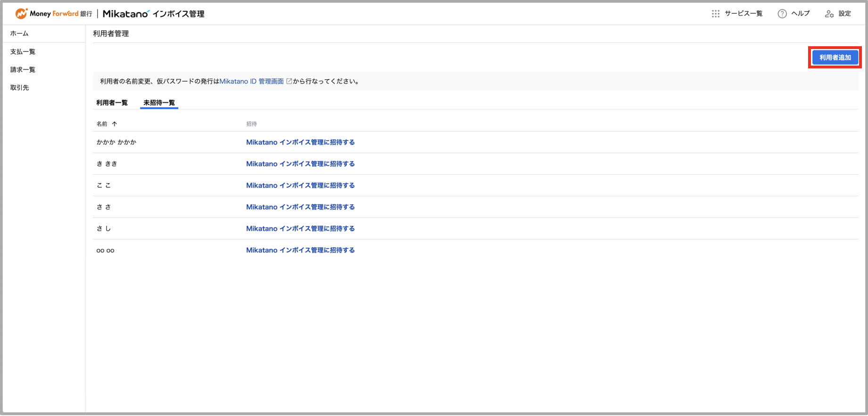Select the name き きき
Screen dimensions: 868x416
point(107,164)
